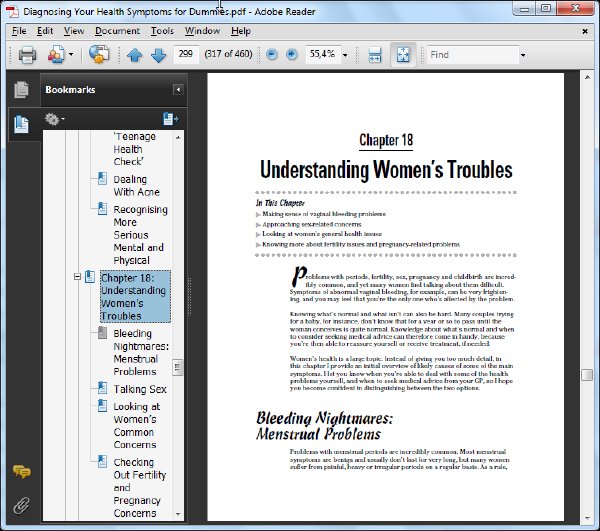
Task: Open the Comments panel speech bubble icon
Action: point(21,471)
